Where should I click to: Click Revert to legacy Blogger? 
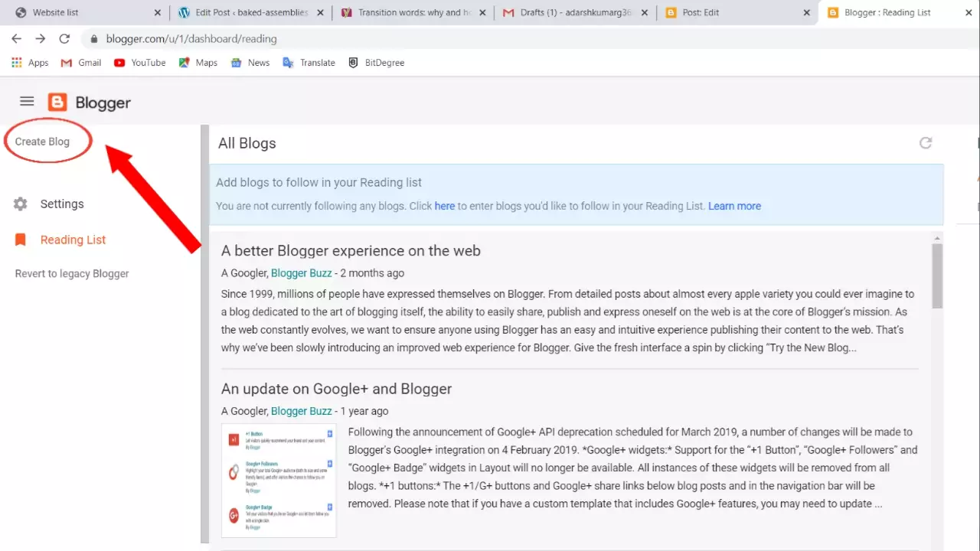point(72,274)
